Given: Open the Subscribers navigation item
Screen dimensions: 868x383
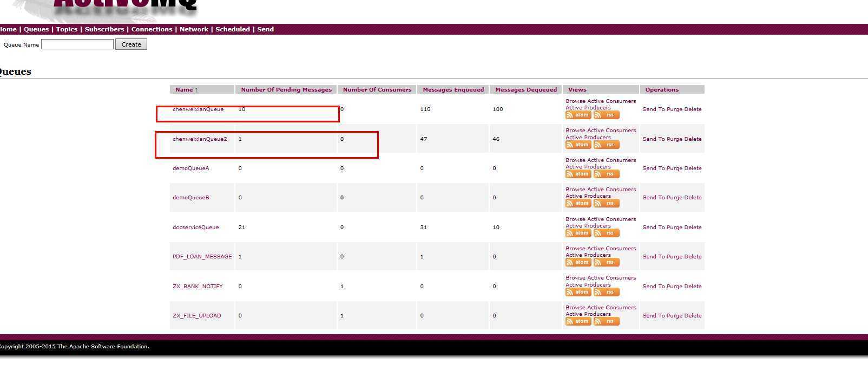Looking at the screenshot, I should 104,29.
